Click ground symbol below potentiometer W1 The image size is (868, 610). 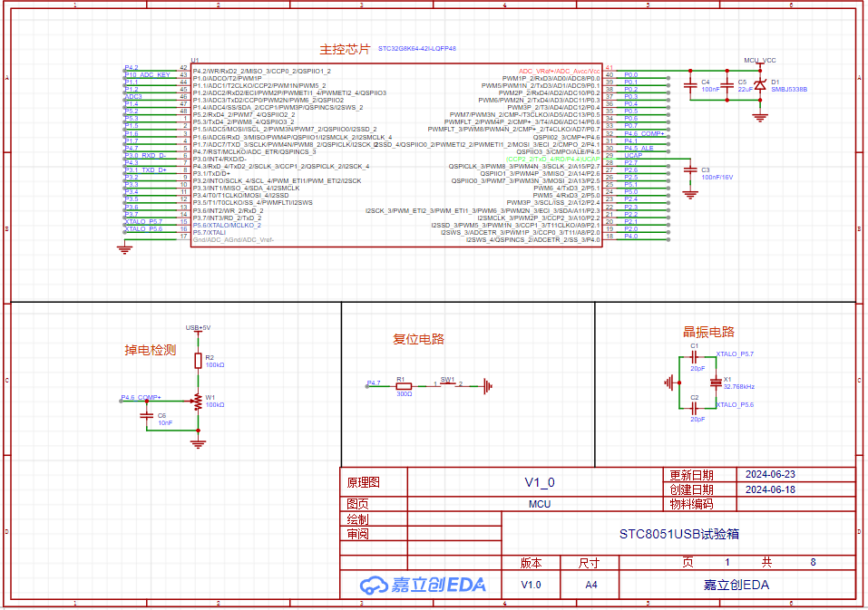[x=198, y=443]
